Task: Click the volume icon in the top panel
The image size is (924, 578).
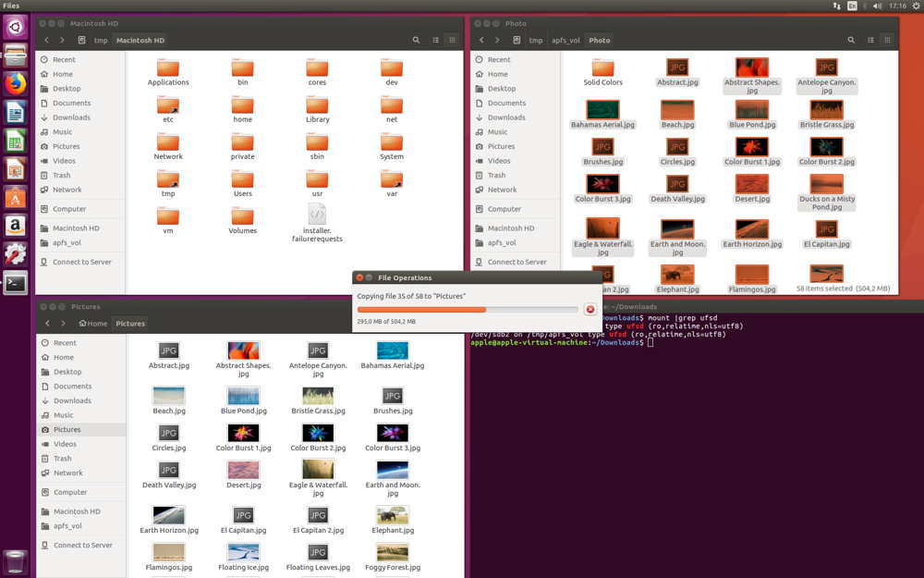Action: click(876, 6)
